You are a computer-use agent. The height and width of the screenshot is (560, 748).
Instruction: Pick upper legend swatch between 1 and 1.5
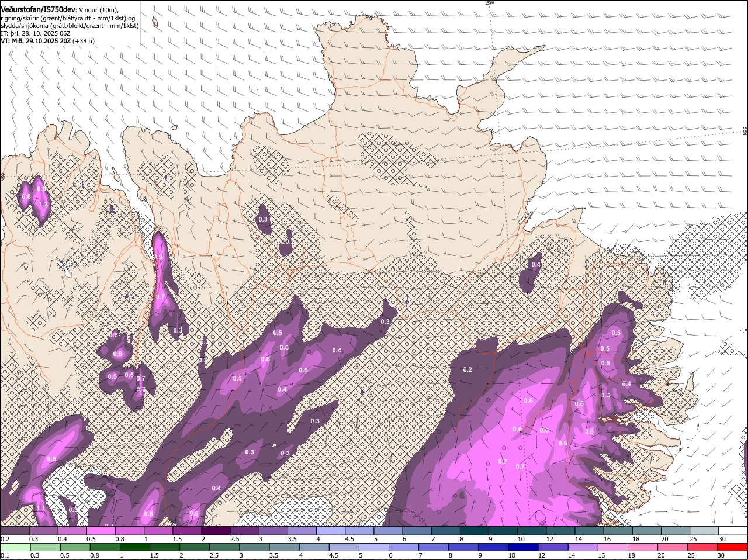[158, 530]
